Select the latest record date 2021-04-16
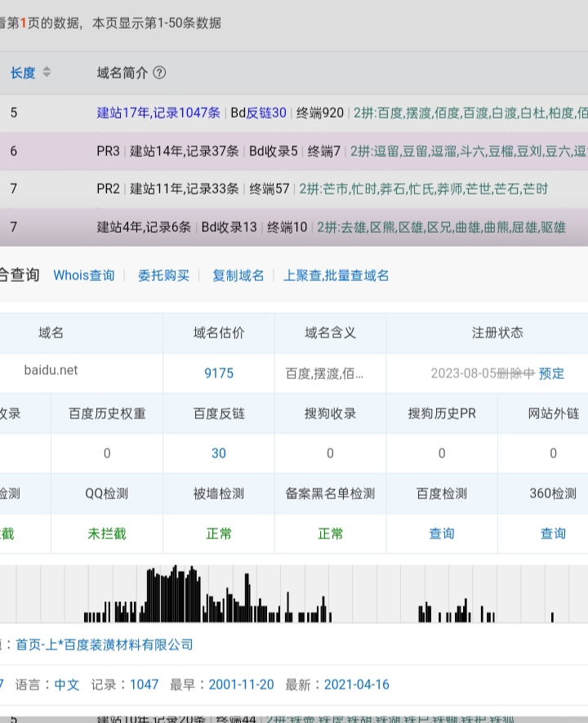Screen dimensions: 588x723 pyautogui.click(x=357, y=685)
